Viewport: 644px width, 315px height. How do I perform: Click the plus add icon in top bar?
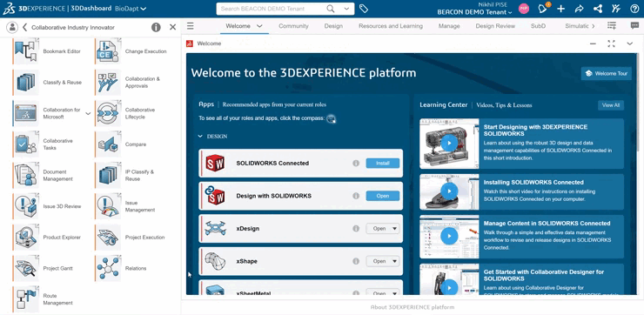pyautogui.click(x=560, y=9)
